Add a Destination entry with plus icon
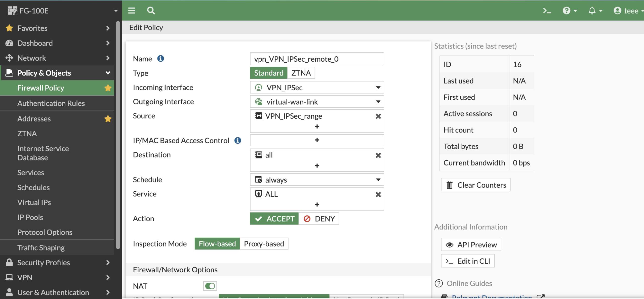This screenshot has height=299, width=644. pyautogui.click(x=317, y=165)
